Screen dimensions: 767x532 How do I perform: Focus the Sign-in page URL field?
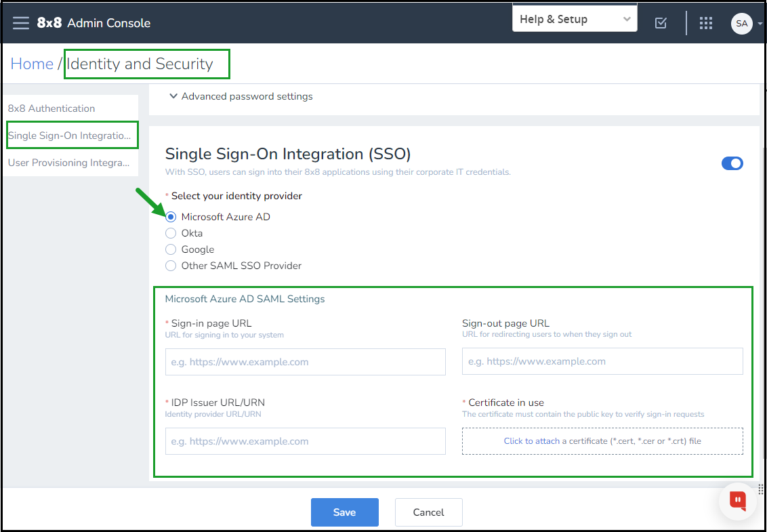[x=305, y=362]
